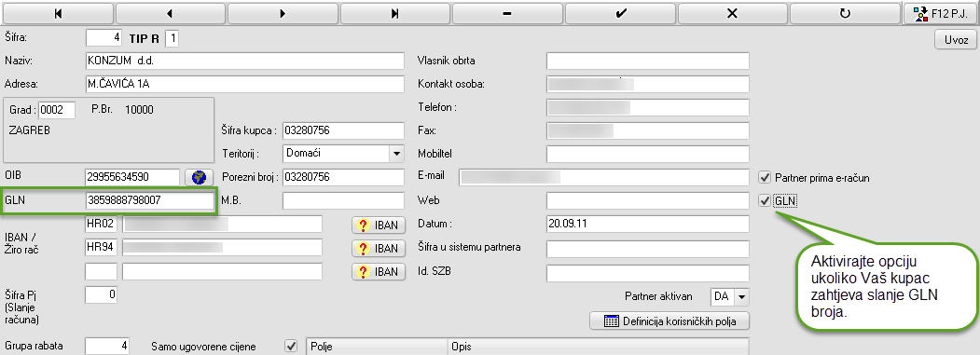Click the Naziv field with KONZUM d.d.
The width and height of the screenshot is (980, 355).
(x=244, y=61)
